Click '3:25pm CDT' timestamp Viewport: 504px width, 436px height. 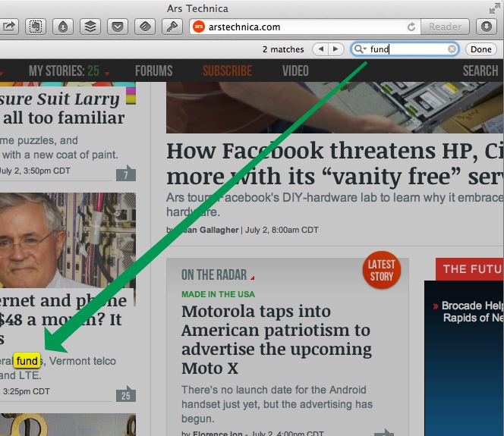pos(26,391)
